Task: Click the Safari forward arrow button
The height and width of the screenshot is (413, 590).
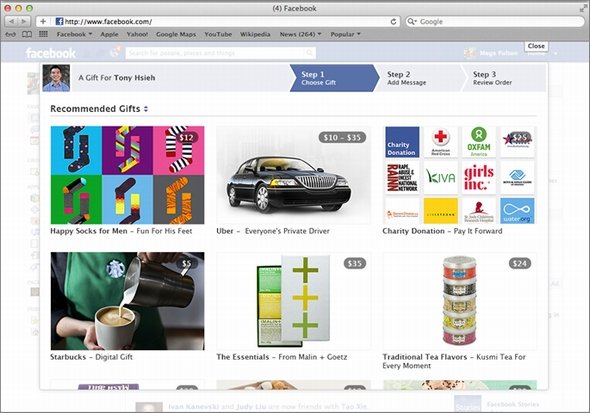Action: tap(24, 21)
